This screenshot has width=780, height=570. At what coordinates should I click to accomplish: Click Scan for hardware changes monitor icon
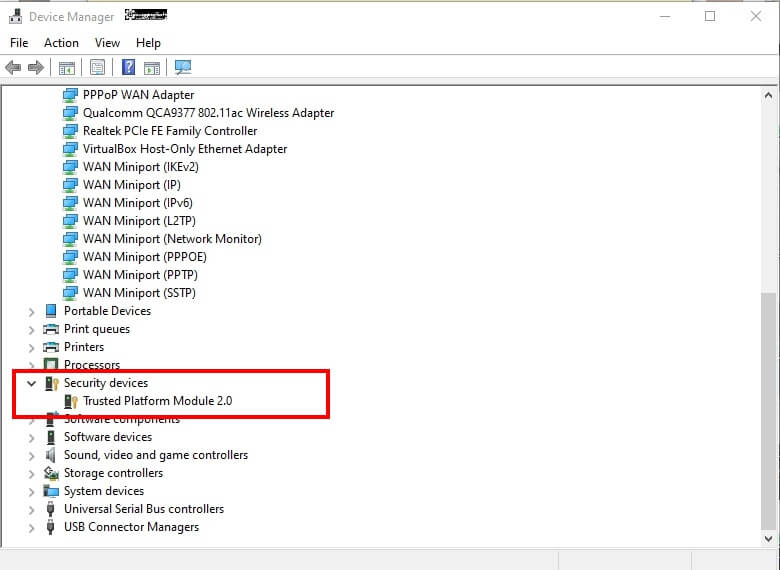pyautogui.click(x=183, y=68)
